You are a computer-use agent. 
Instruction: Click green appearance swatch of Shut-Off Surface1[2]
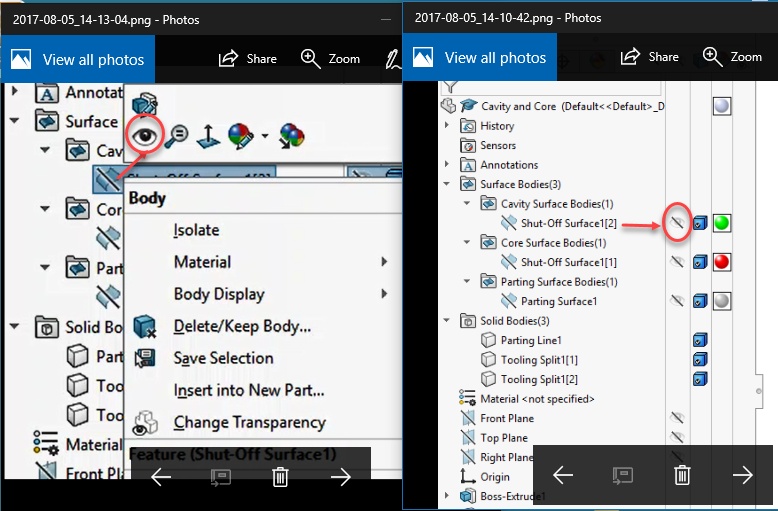point(722,223)
